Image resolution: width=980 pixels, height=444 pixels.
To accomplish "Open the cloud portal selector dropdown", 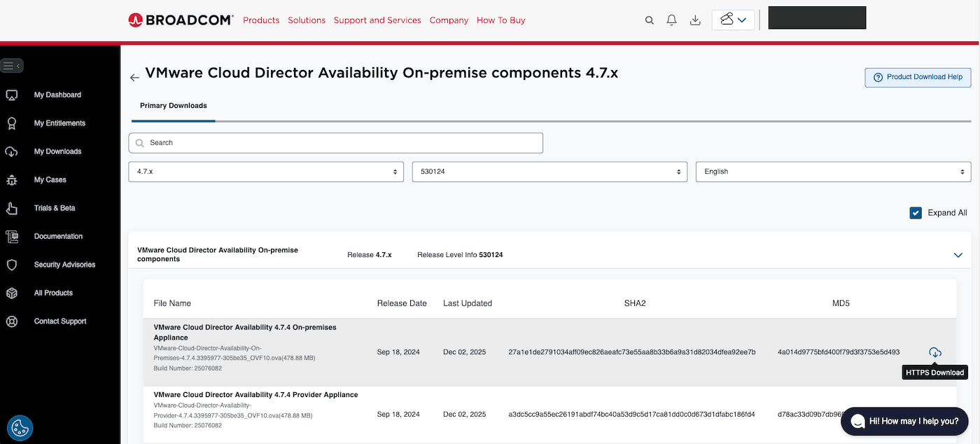I will click(x=733, y=20).
